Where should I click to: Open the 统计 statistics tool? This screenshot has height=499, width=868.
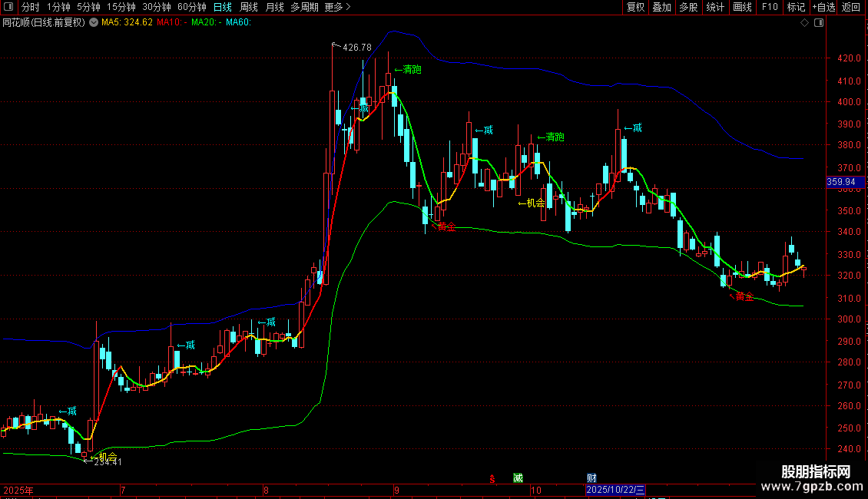(714, 7)
